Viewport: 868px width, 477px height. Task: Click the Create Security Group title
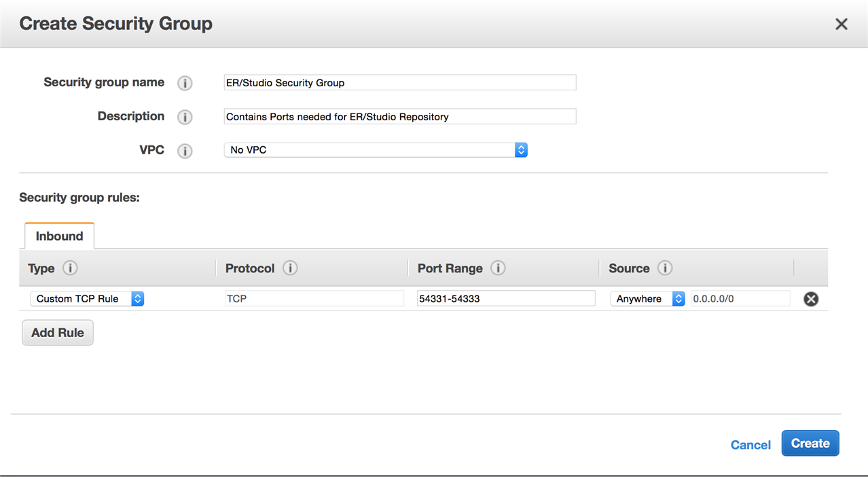point(116,24)
